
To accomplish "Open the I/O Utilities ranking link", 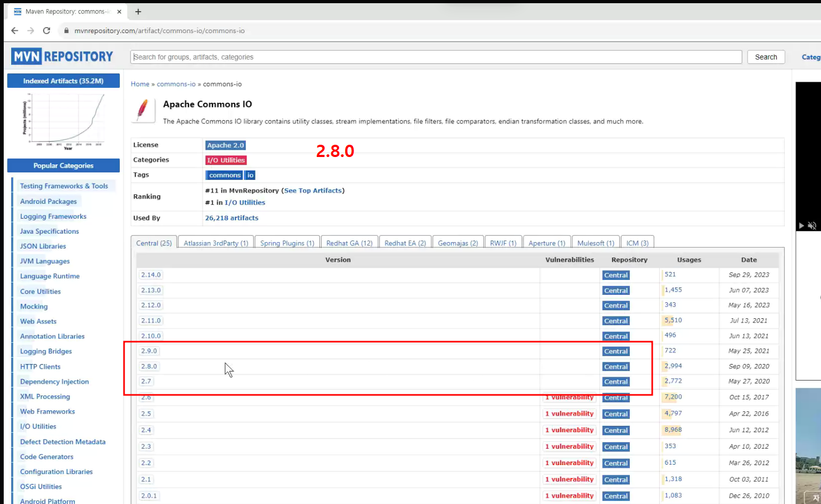I will pos(245,203).
